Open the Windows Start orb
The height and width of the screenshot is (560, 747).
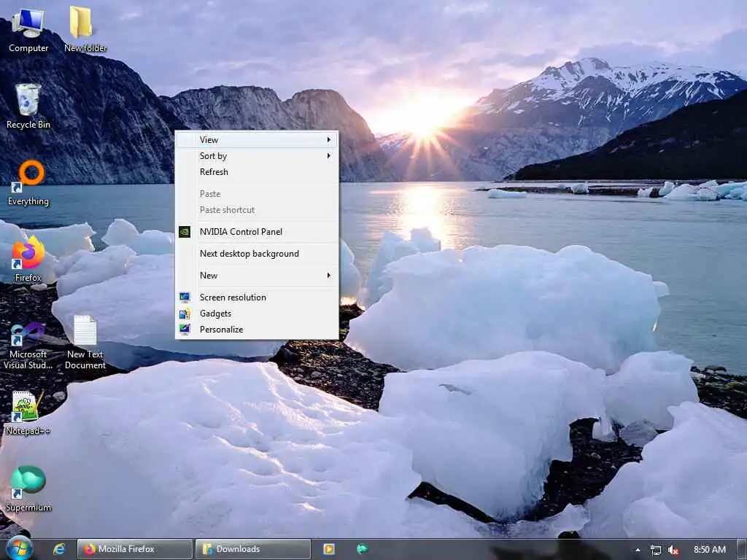pyautogui.click(x=19, y=548)
